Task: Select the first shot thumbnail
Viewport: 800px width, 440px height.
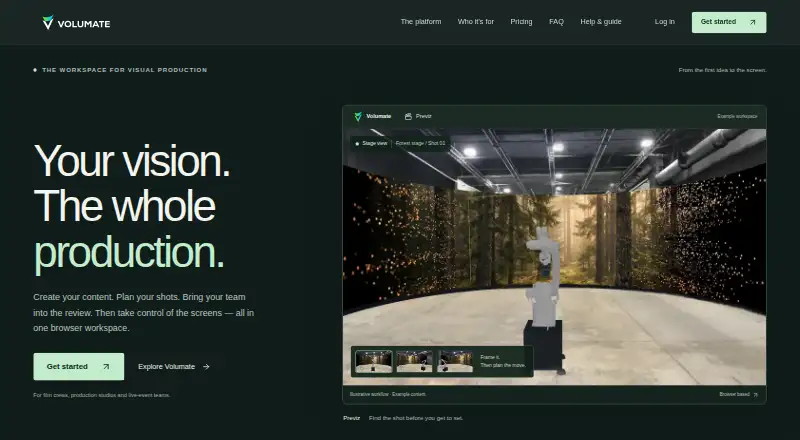Action: click(373, 361)
